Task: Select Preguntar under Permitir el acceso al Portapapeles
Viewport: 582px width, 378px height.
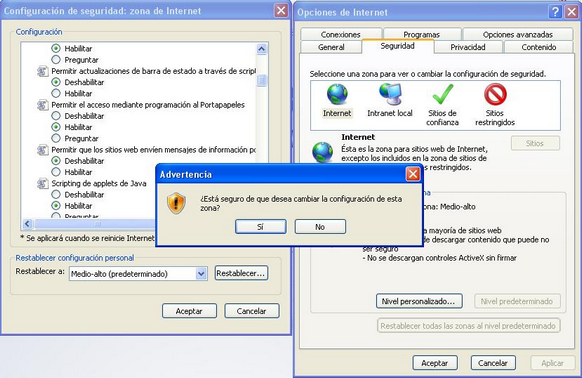Action: (x=56, y=138)
